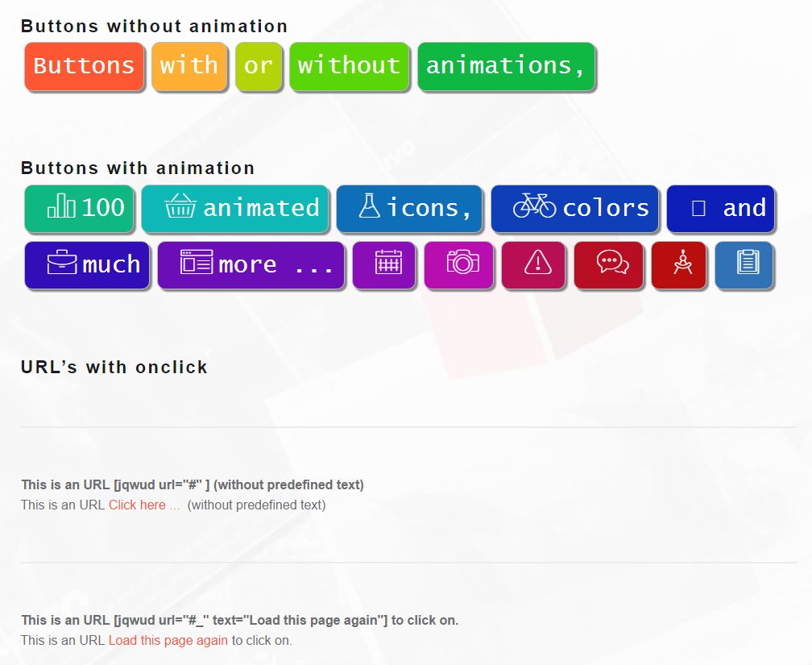Screen dimensions: 812x665
Task: Click the chat bubbles icon button
Action: pos(608,265)
